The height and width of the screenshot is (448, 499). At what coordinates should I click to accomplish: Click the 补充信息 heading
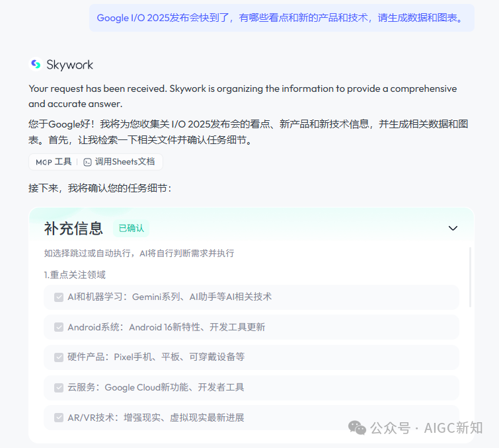coord(73,229)
